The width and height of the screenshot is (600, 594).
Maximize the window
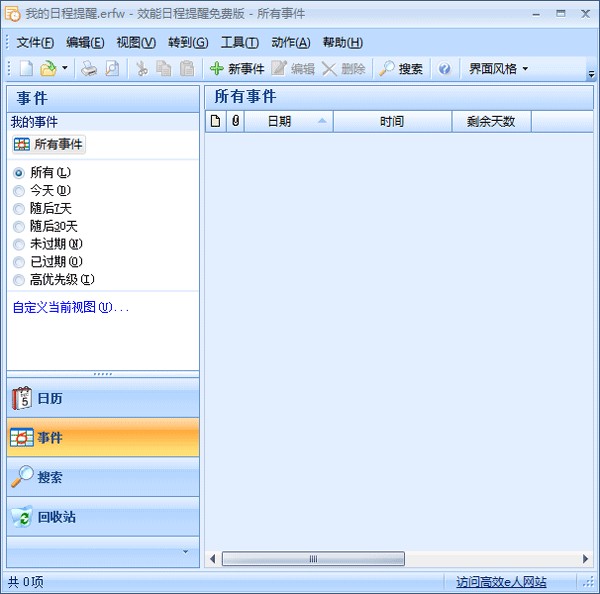point(561,14)
